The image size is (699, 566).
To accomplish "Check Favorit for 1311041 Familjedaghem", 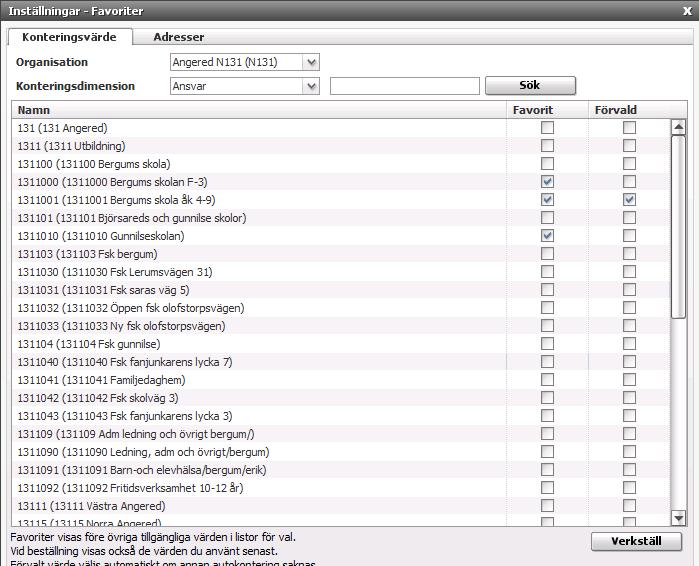I will (x=547, y=380).
